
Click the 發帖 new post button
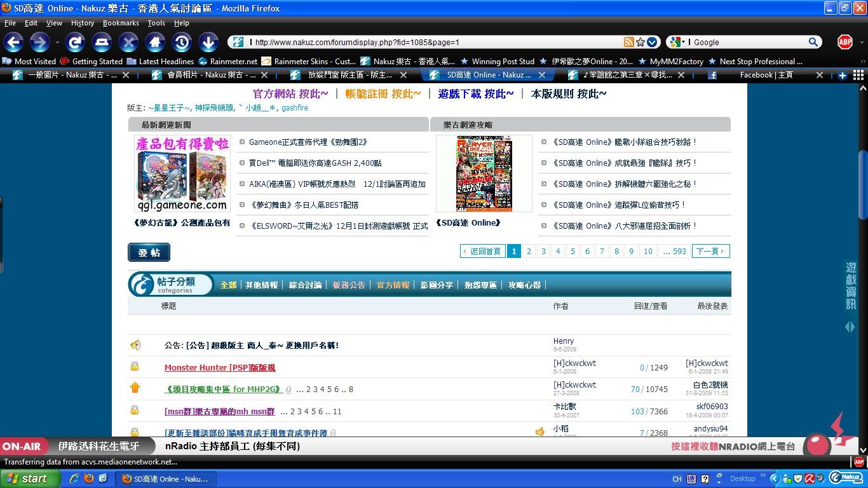(149, 252)
